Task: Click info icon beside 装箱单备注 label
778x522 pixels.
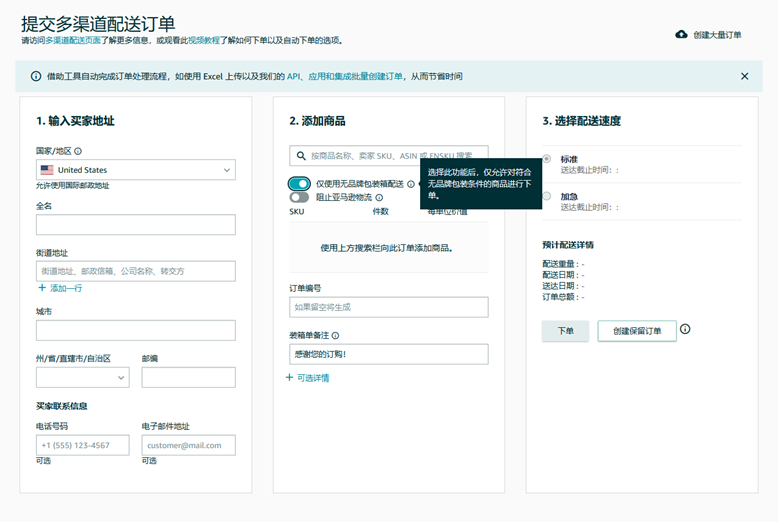Action: point(335,336)
